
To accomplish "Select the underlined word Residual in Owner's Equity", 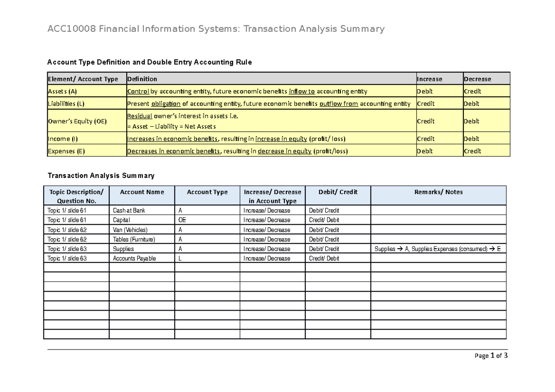I will point(139,116).
